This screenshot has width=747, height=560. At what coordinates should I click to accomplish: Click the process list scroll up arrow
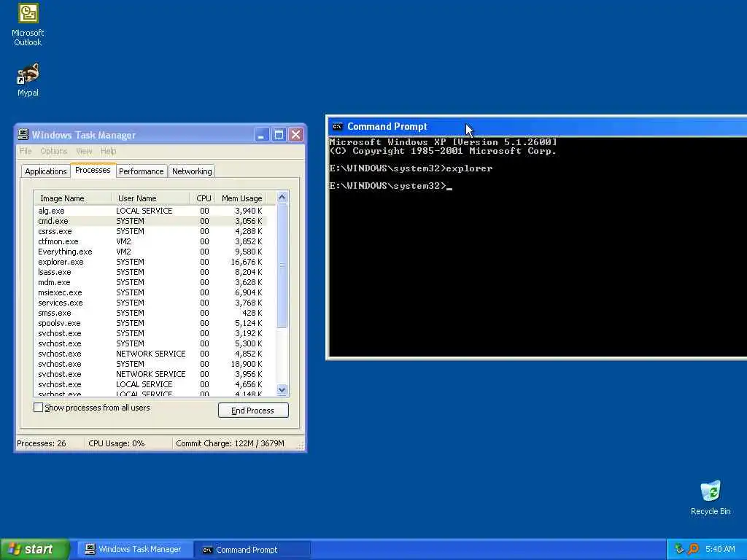pyautogui.click(x=282, y=197)
